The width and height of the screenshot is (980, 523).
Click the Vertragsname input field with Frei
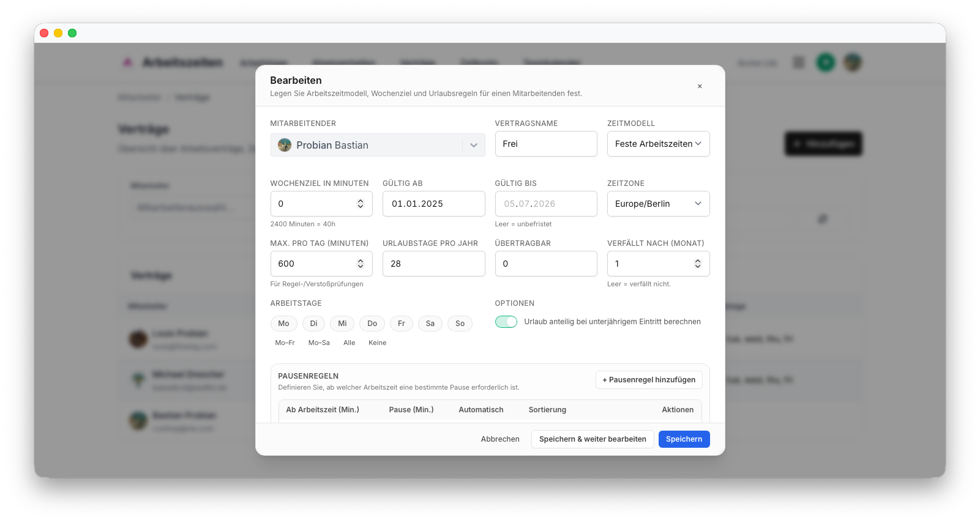coord(546,144)
